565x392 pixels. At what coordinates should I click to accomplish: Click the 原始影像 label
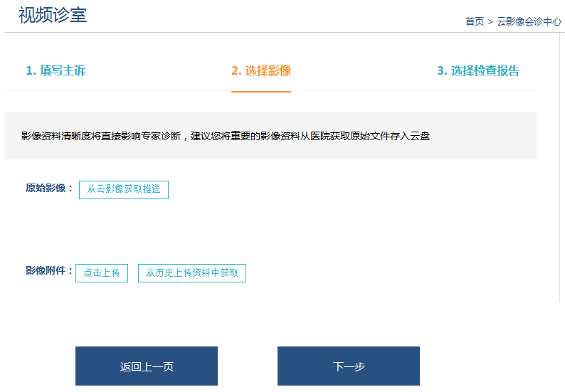pos(49,188)
